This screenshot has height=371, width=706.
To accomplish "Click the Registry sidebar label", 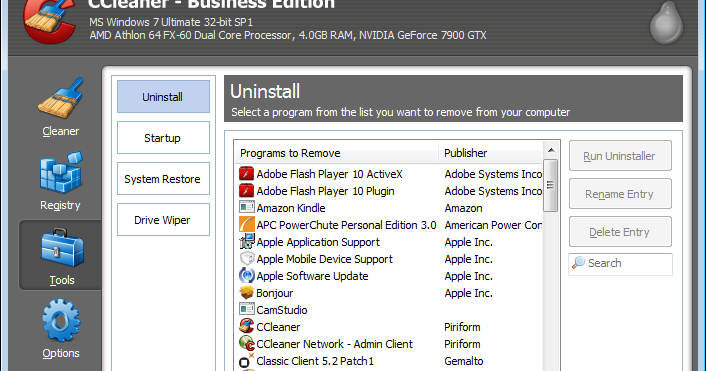I will tap(60, 205).
